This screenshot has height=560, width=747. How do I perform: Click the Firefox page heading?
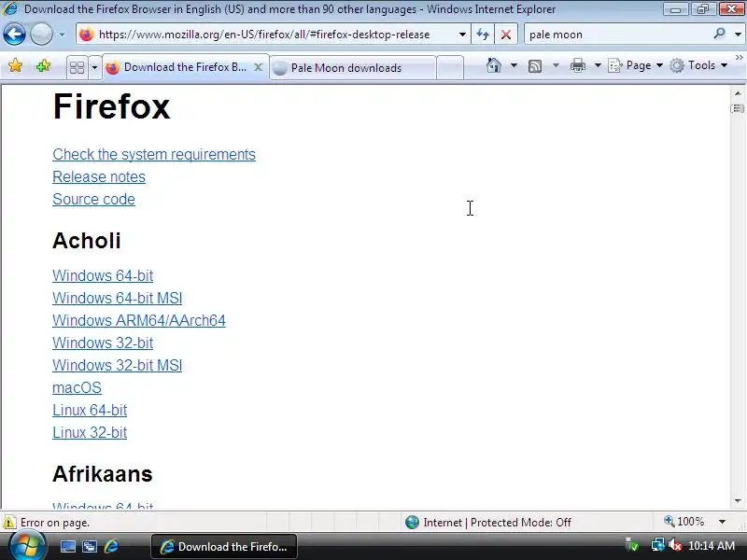click(x=111, y=106)
